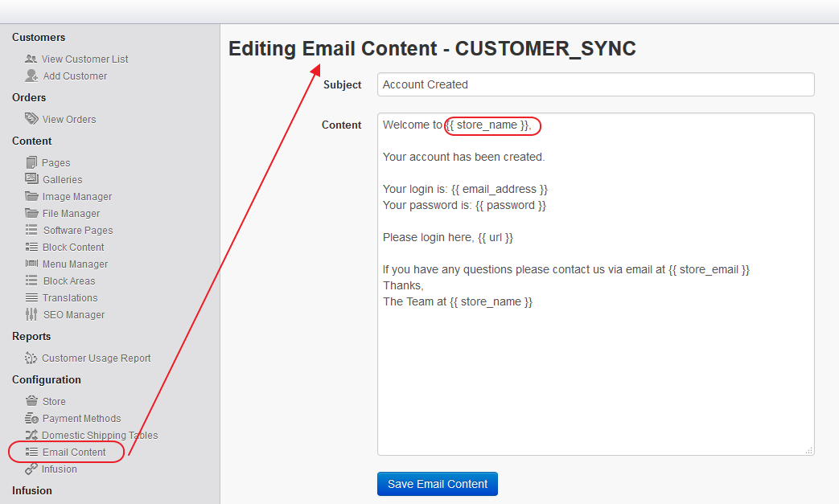Click the 'Welcome to {{ store_name }},' line

457,125
